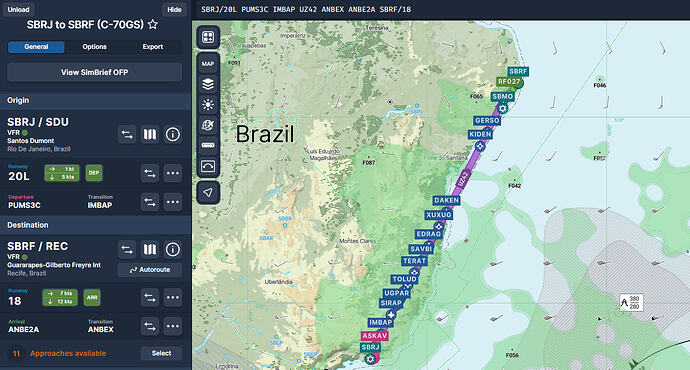Open more options for arrival ANBE2A
This screenshot has width=690, height=370.
coord(172,326)
